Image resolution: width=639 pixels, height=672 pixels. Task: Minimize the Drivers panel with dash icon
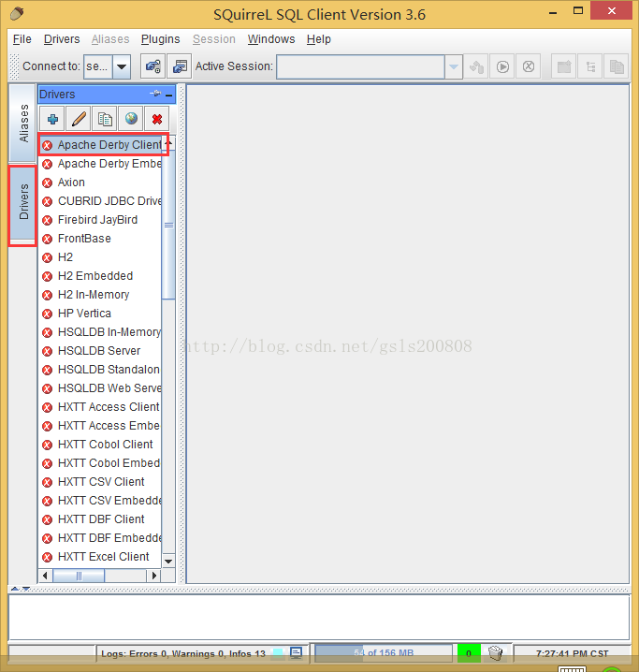(169, 95)
